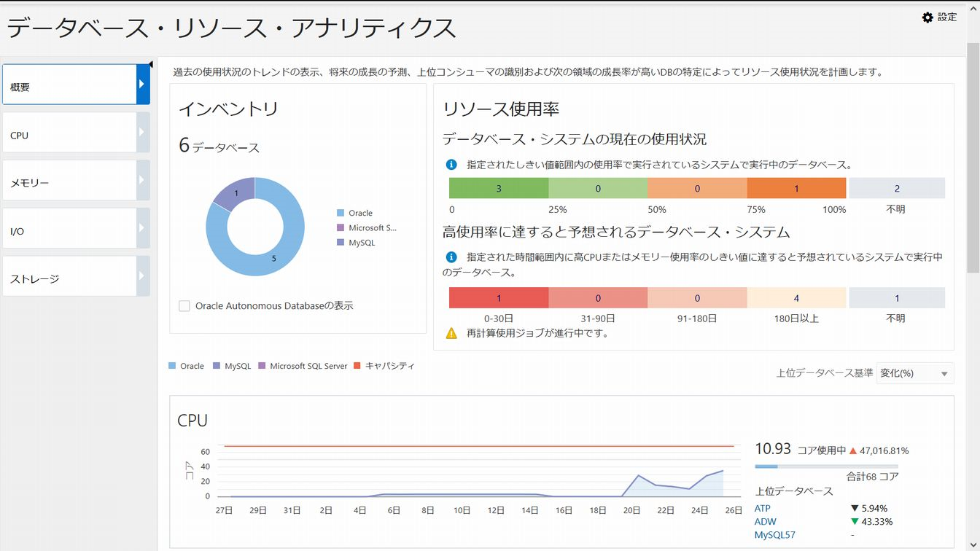Viewport: 980px width, 551px height.
Task: Expand the メモリー tab arrow
Action: click(143, 181)
